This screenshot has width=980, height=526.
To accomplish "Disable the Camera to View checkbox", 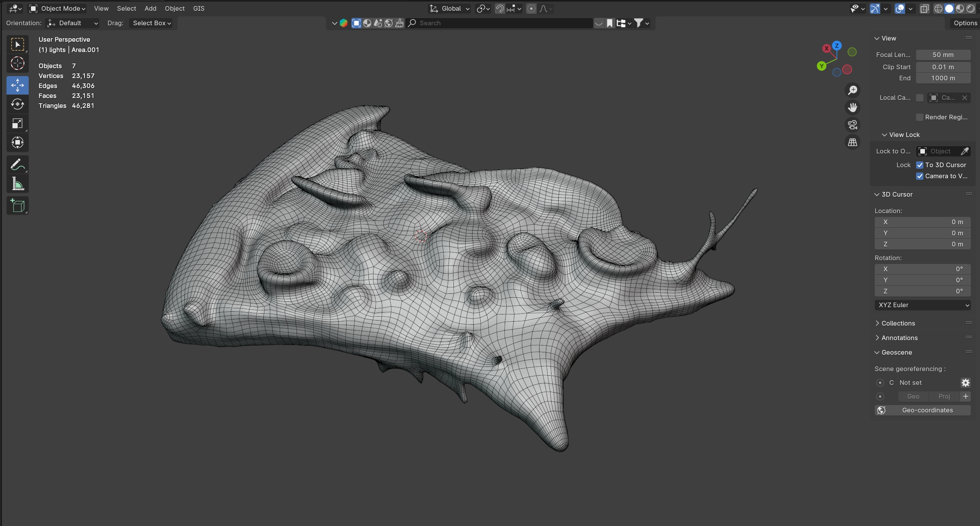I will [920, 176].
